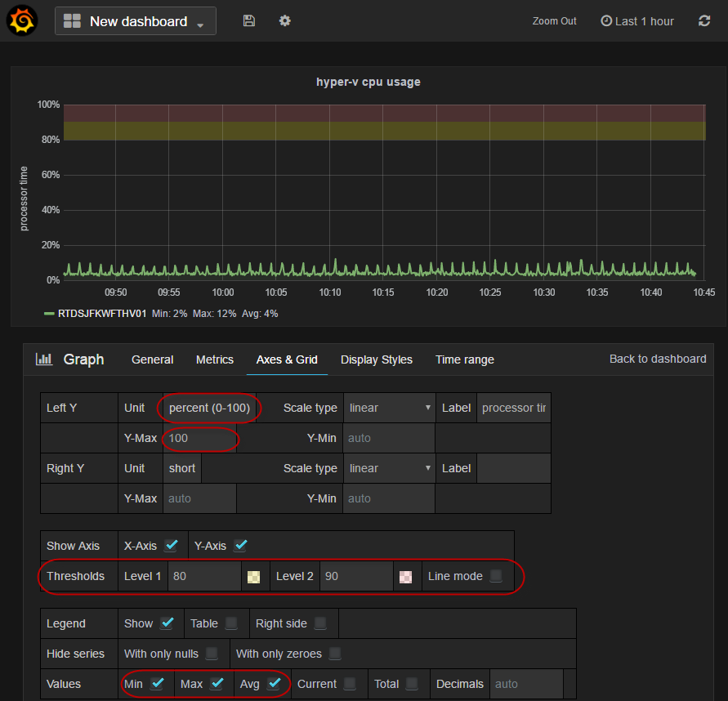Expand the Right Y Scale type dropdown
The width and height of the screenshot is (728, 701).
[x=390, y=468]
